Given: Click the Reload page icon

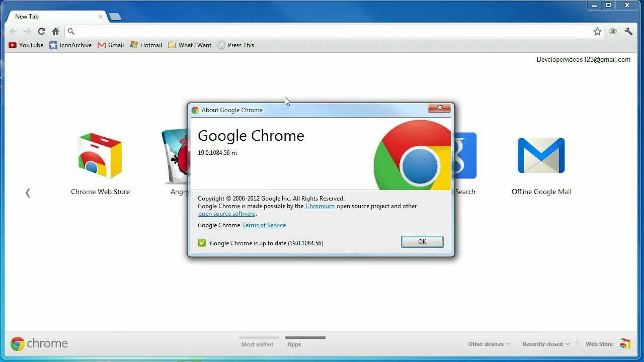Looking at the screenshot, I should pyautogui.click(x=41, y=31).
